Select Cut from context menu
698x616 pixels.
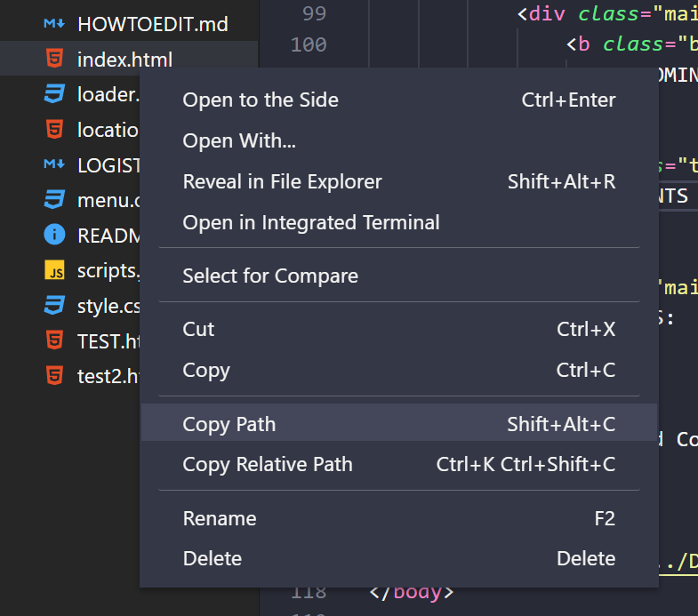pyautogui.click(x=399, y=330)
